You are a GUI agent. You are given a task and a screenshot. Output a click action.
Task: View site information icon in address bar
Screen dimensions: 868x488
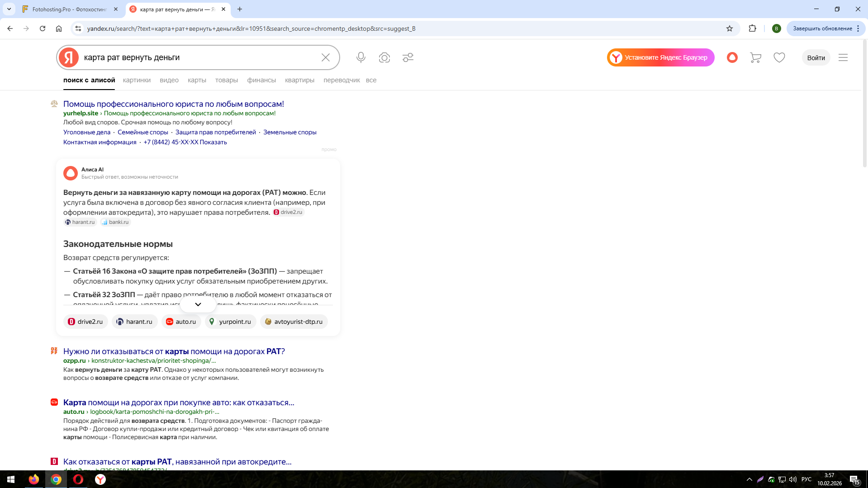tap(78, 28)
